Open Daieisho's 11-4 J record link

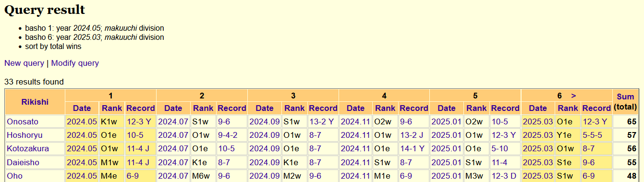pos(138,162)
